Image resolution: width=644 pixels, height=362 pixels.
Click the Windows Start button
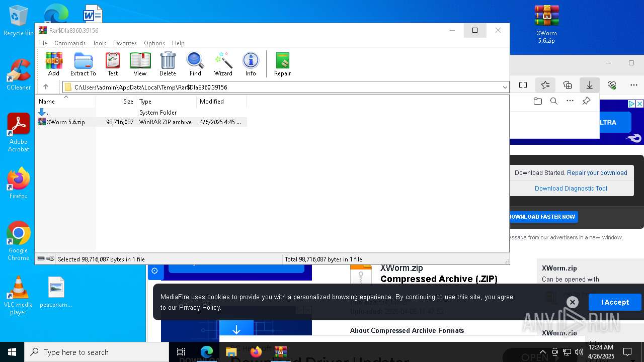[x=12, y=352]
